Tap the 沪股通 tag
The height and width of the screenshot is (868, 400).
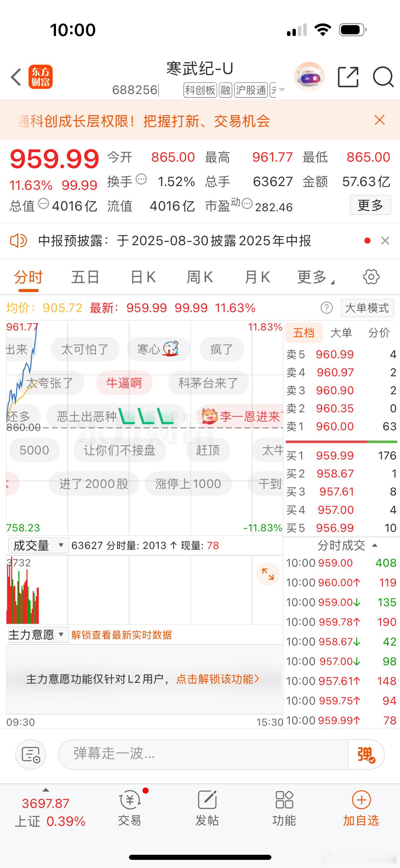(x=251, y=90)
